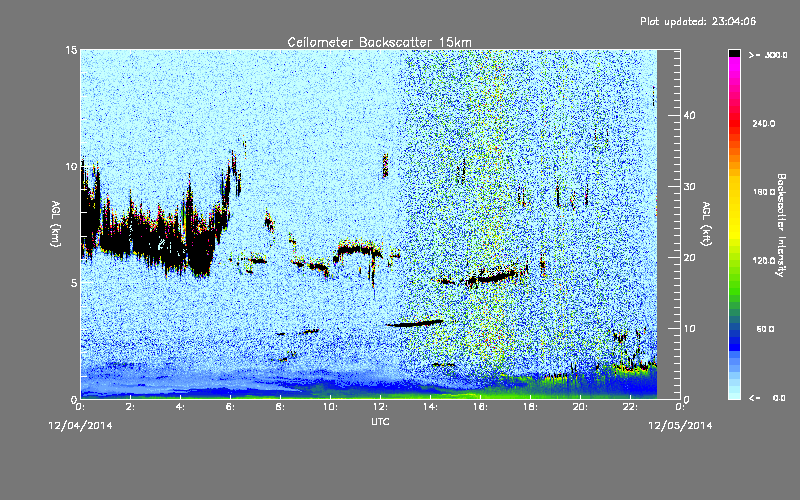This screenshot has height=500, width=800.
Task: Click the "<= 0.0" colorbar label
Action: pos(768,398)
